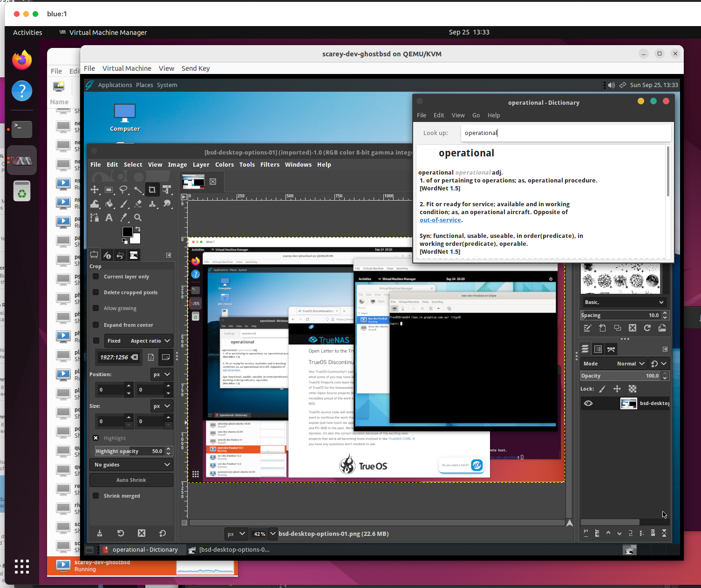This screenshot has height=588, width=701.
Task: Select the Paintbrush tool
Action: click(x=123, y=204)
